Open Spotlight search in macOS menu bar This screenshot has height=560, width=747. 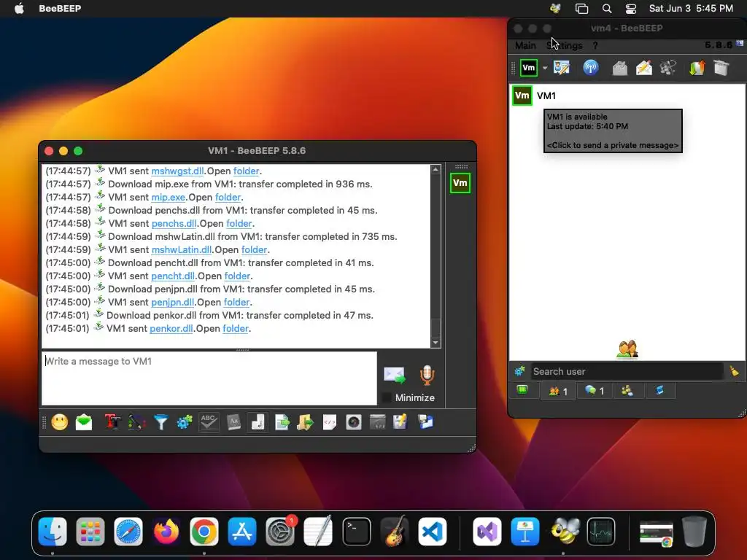point(606,8)
